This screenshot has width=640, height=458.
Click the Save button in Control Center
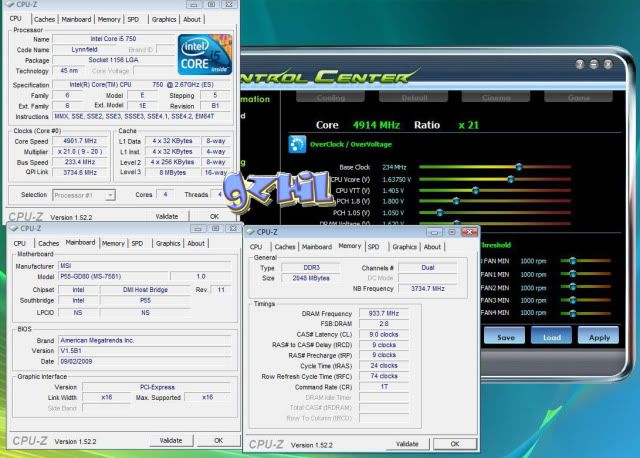506,337
